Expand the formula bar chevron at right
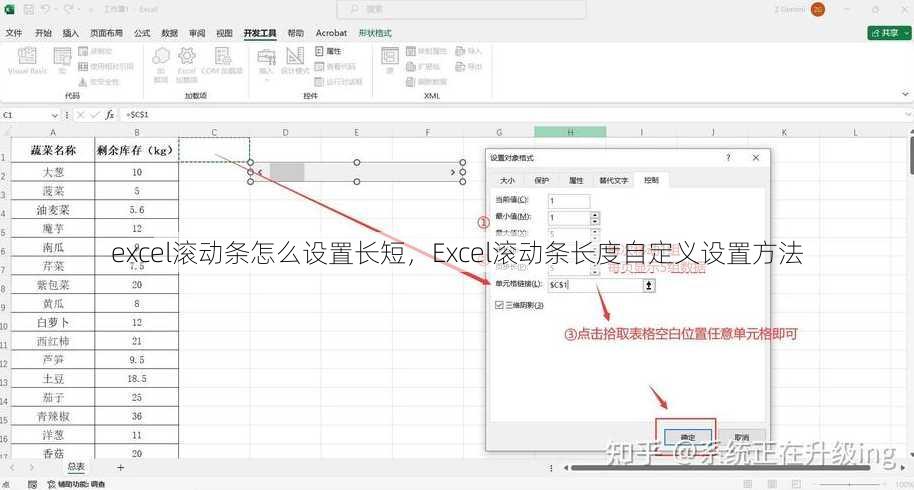Screen dimensions: 914x490 [x=908, y=115]
